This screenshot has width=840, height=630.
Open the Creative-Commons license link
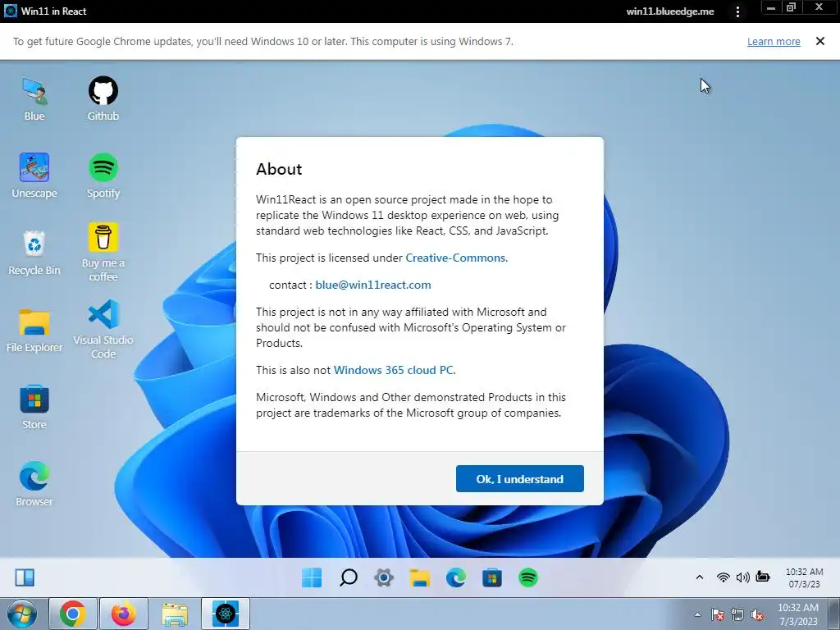(456, 258)
